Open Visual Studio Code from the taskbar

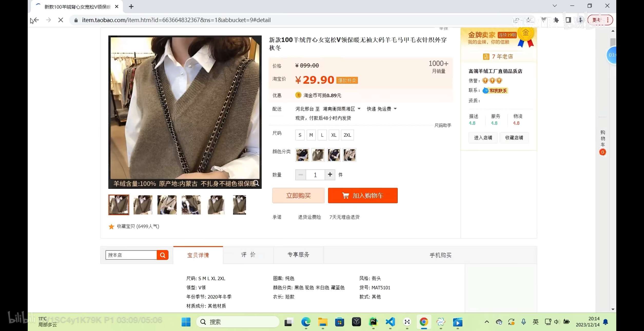390,322
